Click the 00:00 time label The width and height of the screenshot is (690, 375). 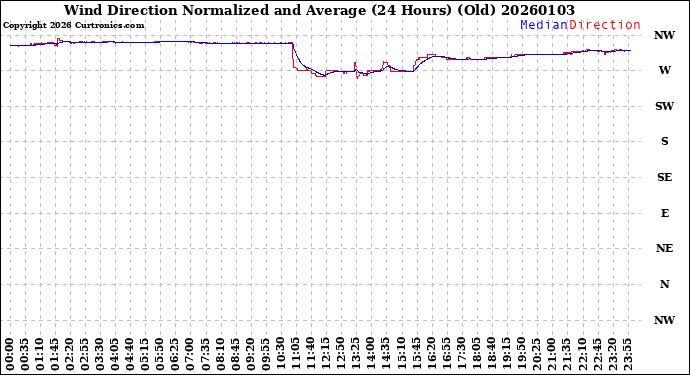click(x=10, y=354)
